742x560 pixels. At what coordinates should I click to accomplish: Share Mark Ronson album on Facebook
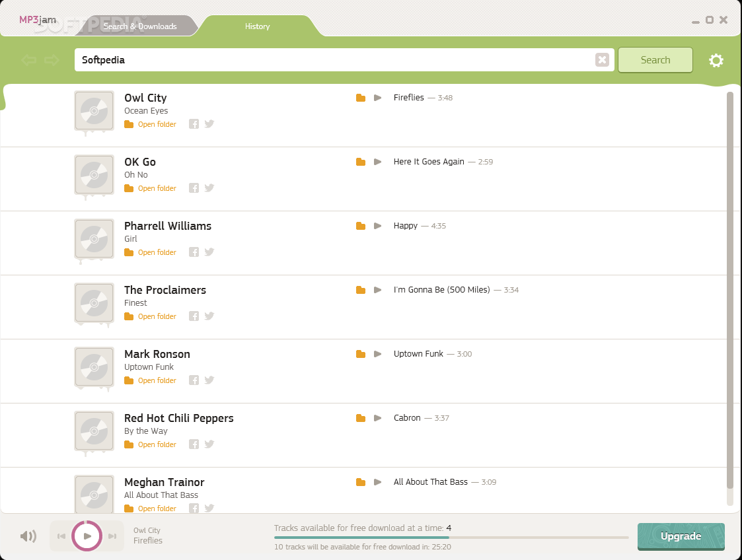point(194,380)
